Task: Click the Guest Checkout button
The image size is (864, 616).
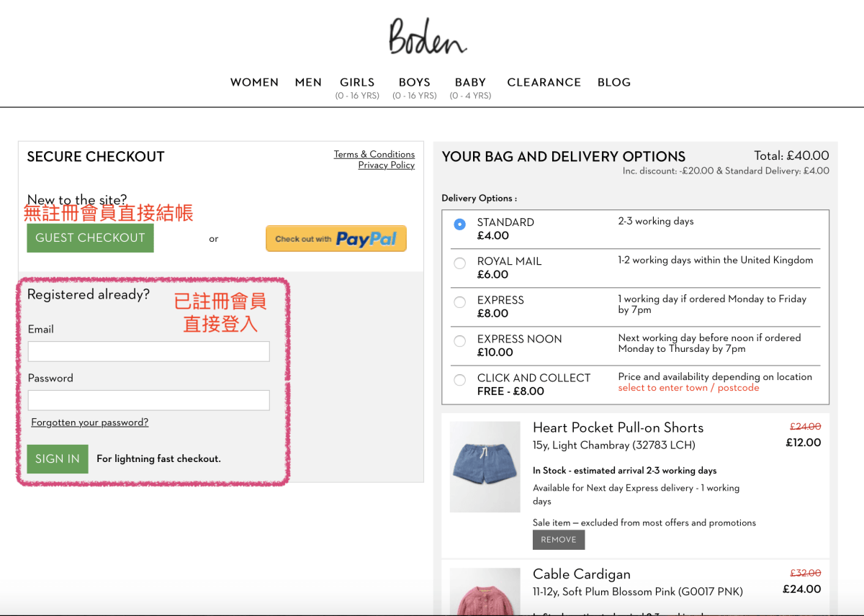Action: pyautogui.click(x=90, y=238)
